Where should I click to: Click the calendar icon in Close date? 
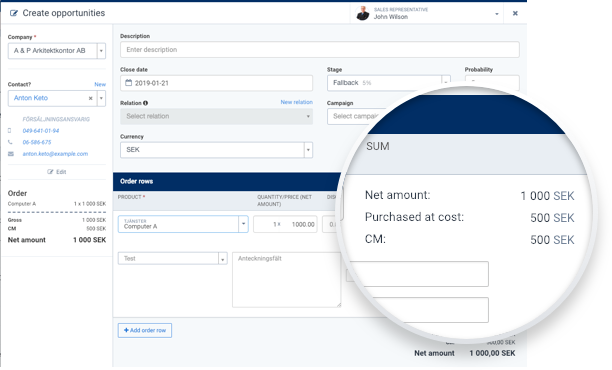(x=128, y=83)
